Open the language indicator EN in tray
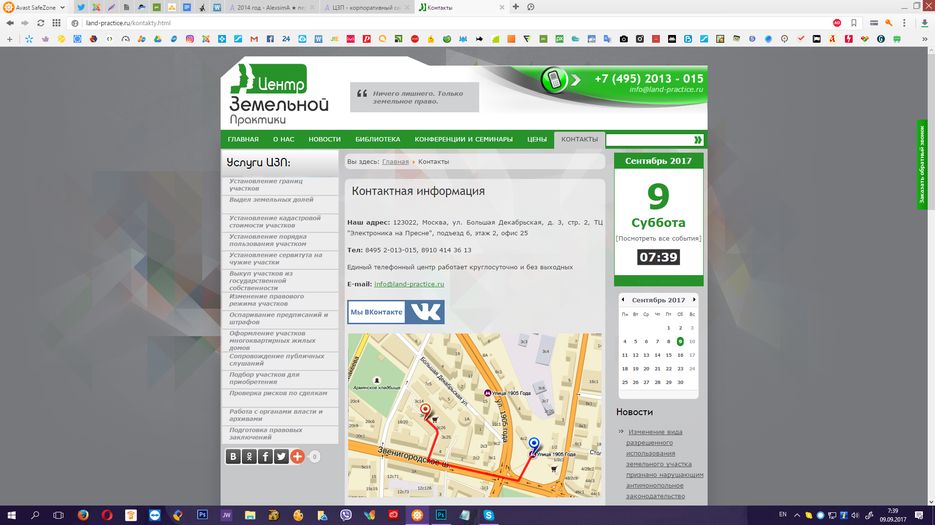Viewport: 935px width, 525px height. [x=783, y=515]
